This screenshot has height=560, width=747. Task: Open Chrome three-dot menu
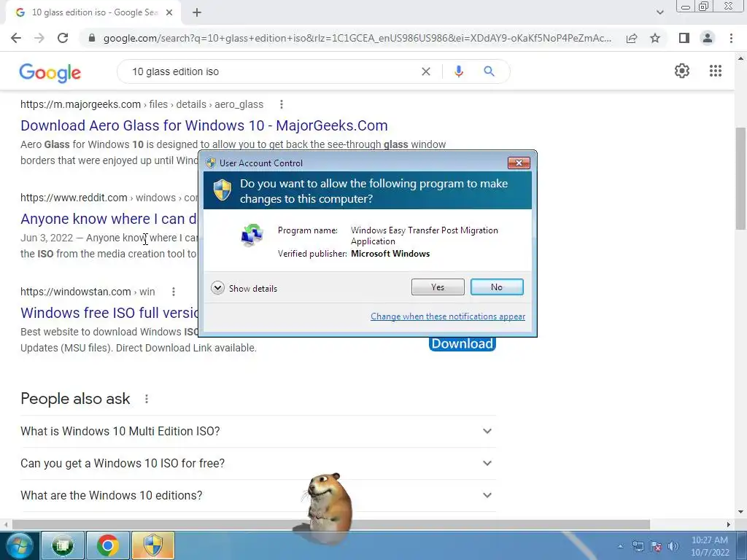pyautogui.click(x=731, y=38)
